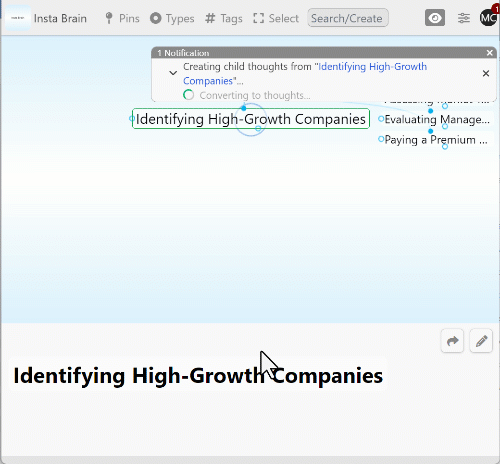
Task: Open the Pins pushpin menu
Action: click(x=122, y=18)
